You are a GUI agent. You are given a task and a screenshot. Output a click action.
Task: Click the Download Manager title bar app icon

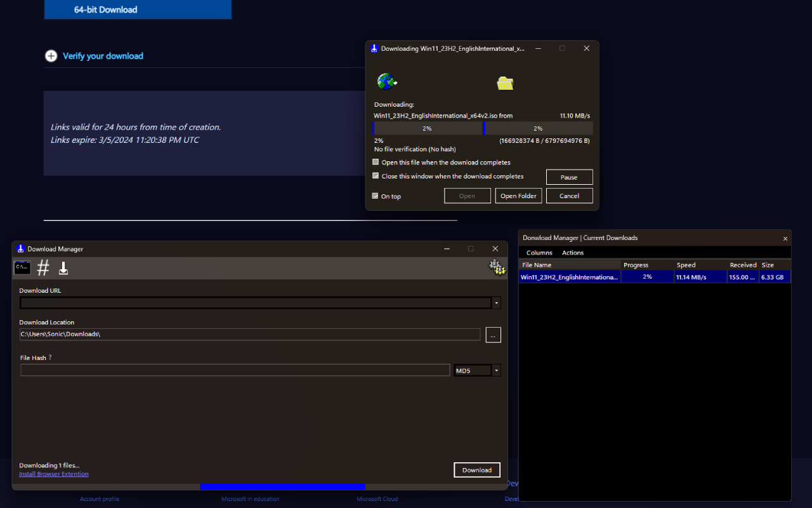(20, 249)
